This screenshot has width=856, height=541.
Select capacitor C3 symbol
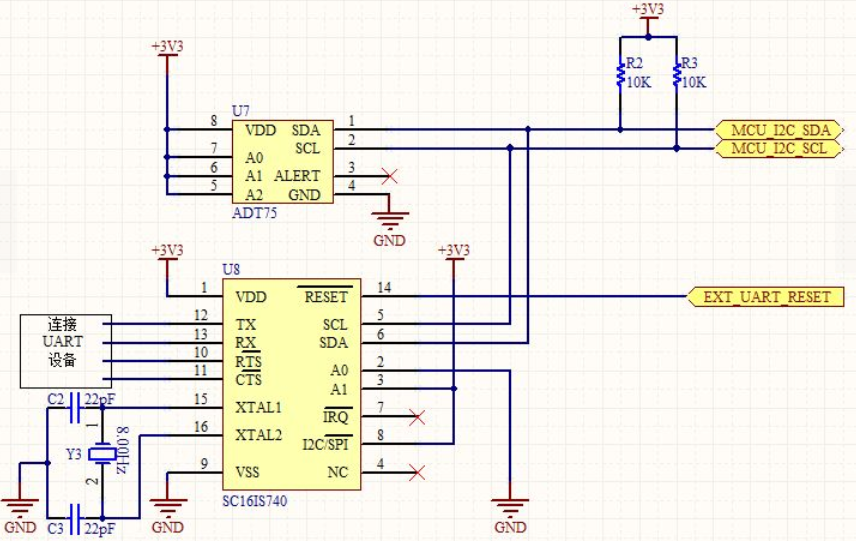tap(75, 518)
